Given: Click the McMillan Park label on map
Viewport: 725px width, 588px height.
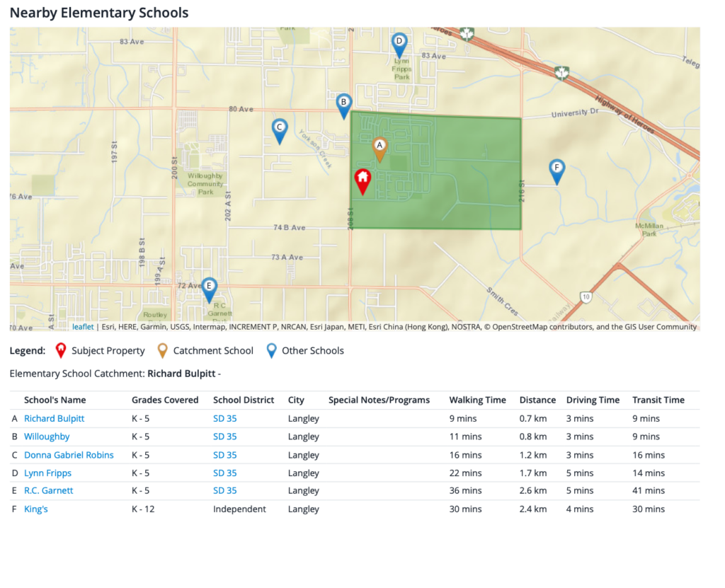Looking at the screenshot, I should tap(649, 230).
